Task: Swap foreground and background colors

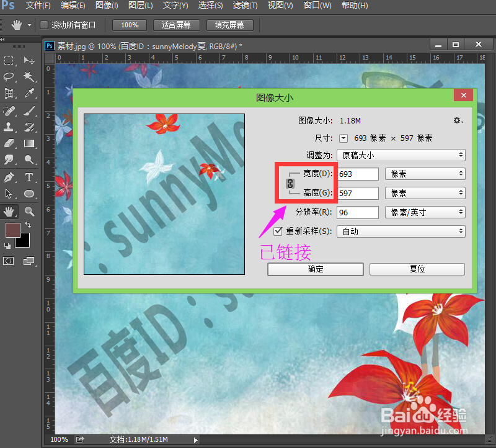Action: click(28, 224)
